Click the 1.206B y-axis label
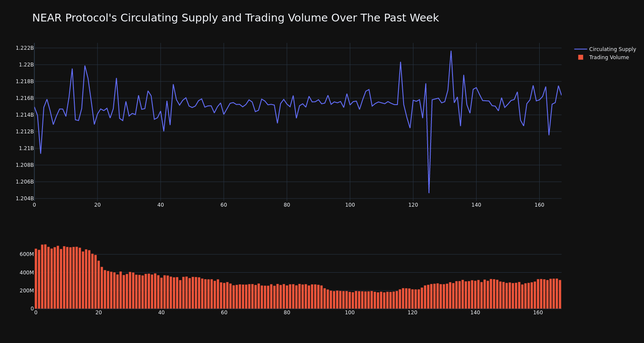 25,182
